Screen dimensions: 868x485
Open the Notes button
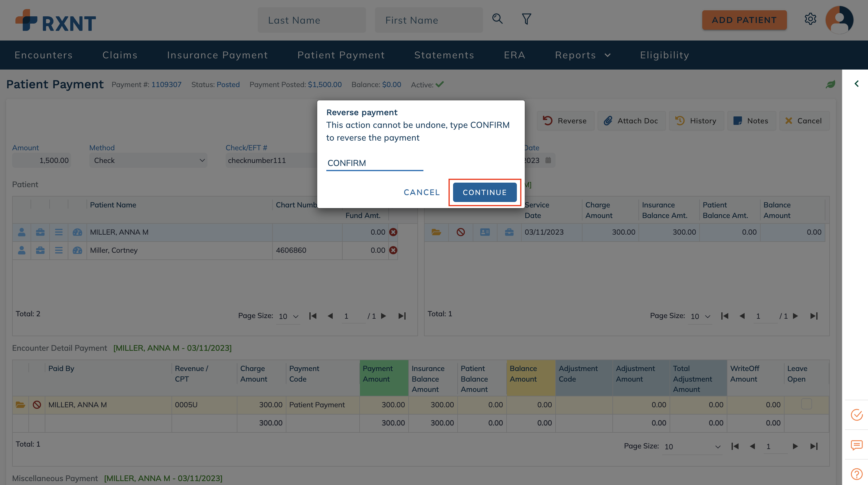tap(752, 121)
